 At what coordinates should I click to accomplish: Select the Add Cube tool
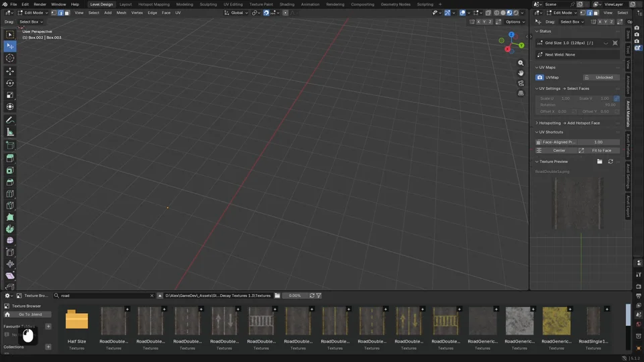point(10,145)
